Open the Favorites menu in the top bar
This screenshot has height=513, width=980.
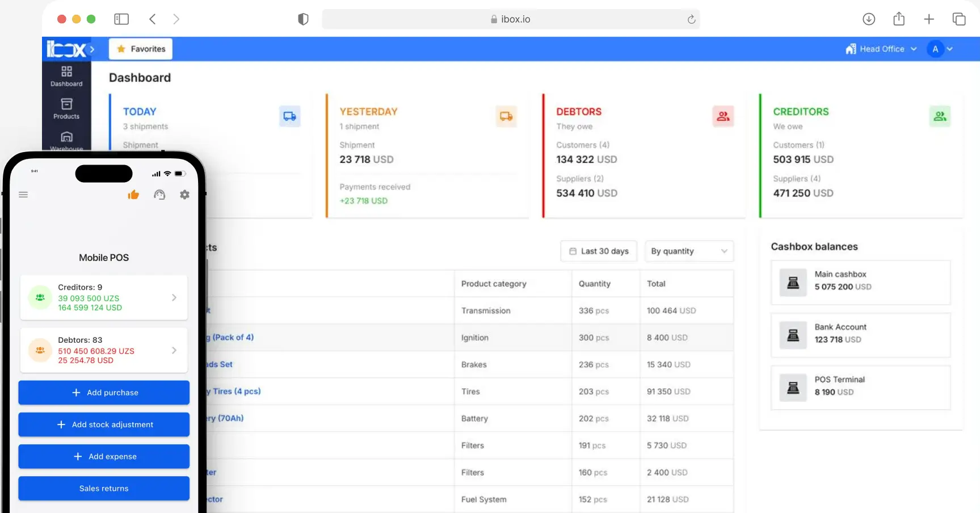[x=140, y=49]
